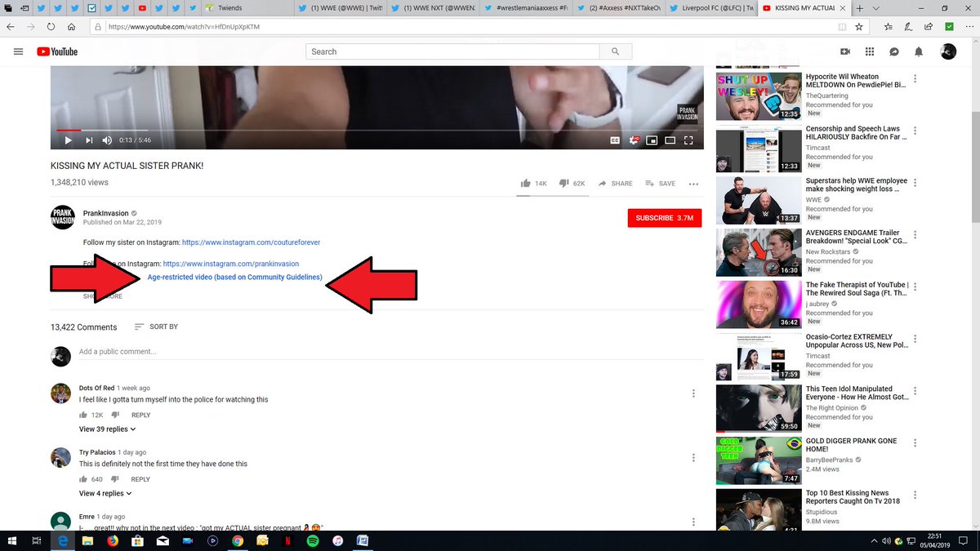Open the YouTube messages icon
The height and width of the screenshot is (551, 980).
(894, 51)
